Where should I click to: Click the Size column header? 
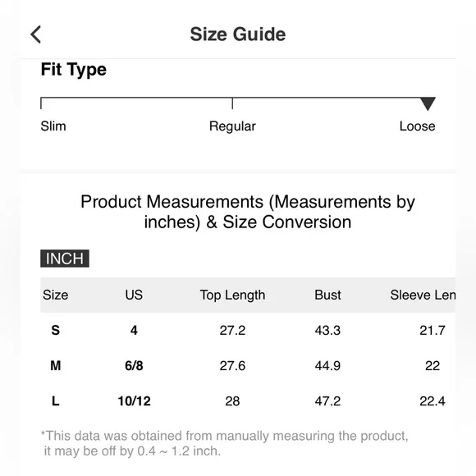point(56,295)
